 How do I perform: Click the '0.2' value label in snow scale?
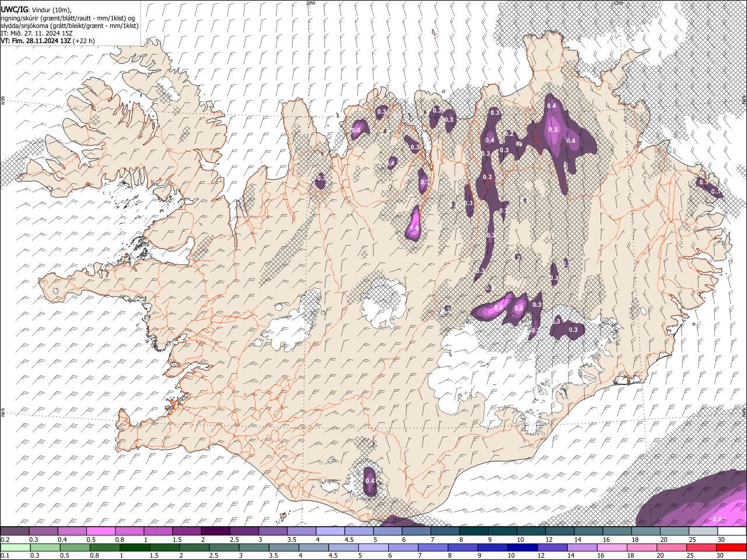(5, 540)
